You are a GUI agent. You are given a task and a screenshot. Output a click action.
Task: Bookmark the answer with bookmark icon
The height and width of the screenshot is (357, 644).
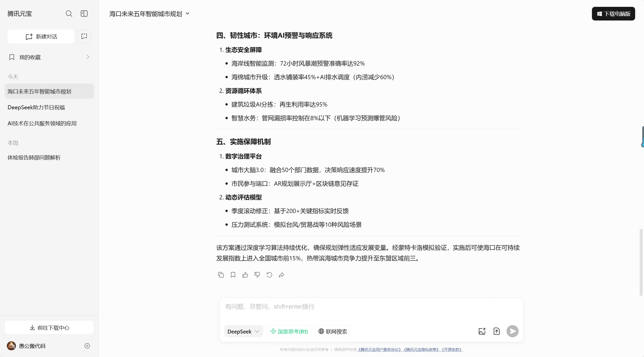(x=233, y=275)
